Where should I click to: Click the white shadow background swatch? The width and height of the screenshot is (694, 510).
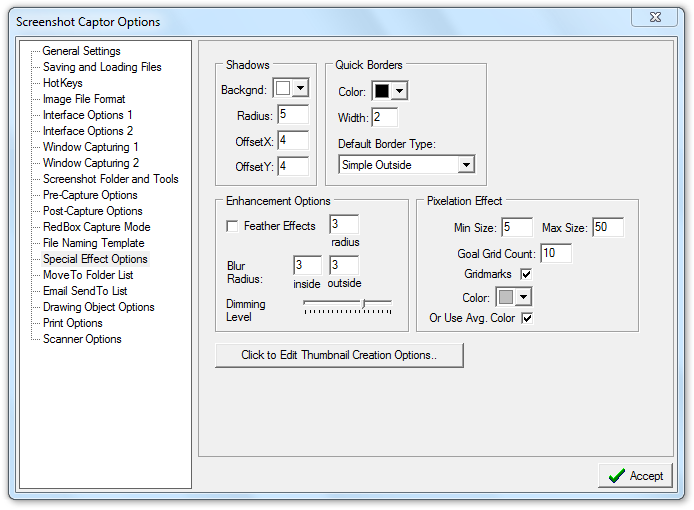[283, 88]
